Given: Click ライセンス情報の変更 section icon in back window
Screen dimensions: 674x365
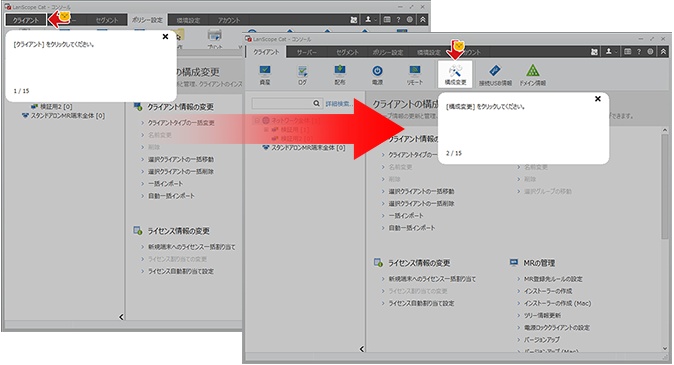Looking at the screenshot, I should click(138, 231).
